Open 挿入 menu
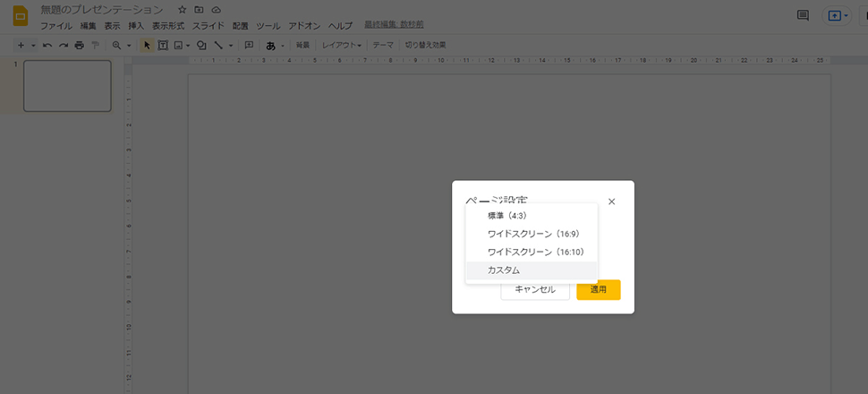 [x=136, y=25]
